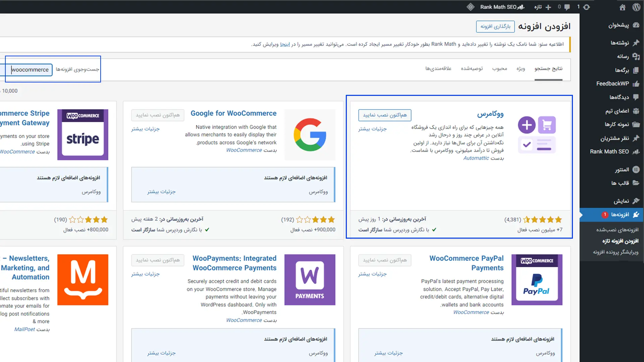This screenshot has height=362, width=644.
Task: Open افزونه‌های نصب‌شده submenu
Action: tap(617, 230)
